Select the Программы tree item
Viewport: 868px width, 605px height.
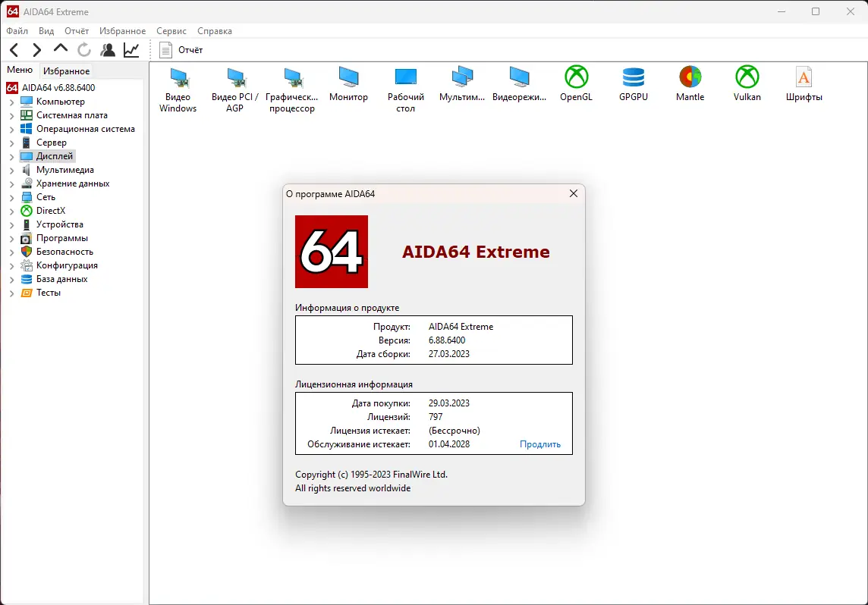click(62, 238)
